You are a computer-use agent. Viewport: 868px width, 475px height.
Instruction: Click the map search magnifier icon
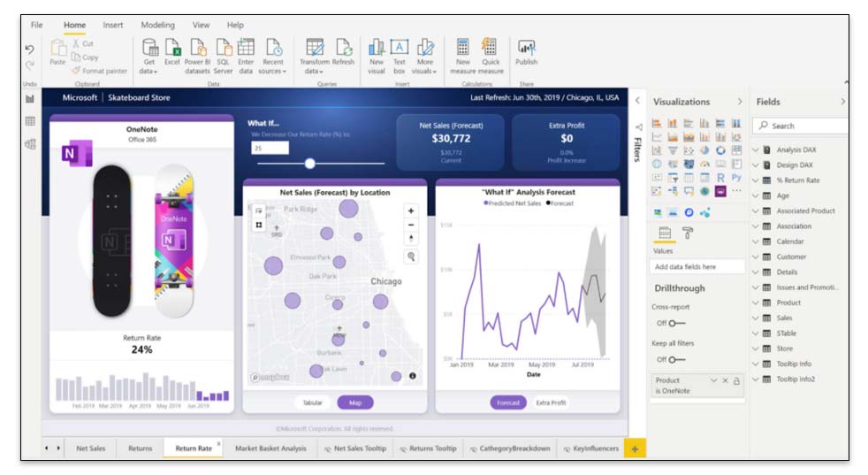pos(411,256)
